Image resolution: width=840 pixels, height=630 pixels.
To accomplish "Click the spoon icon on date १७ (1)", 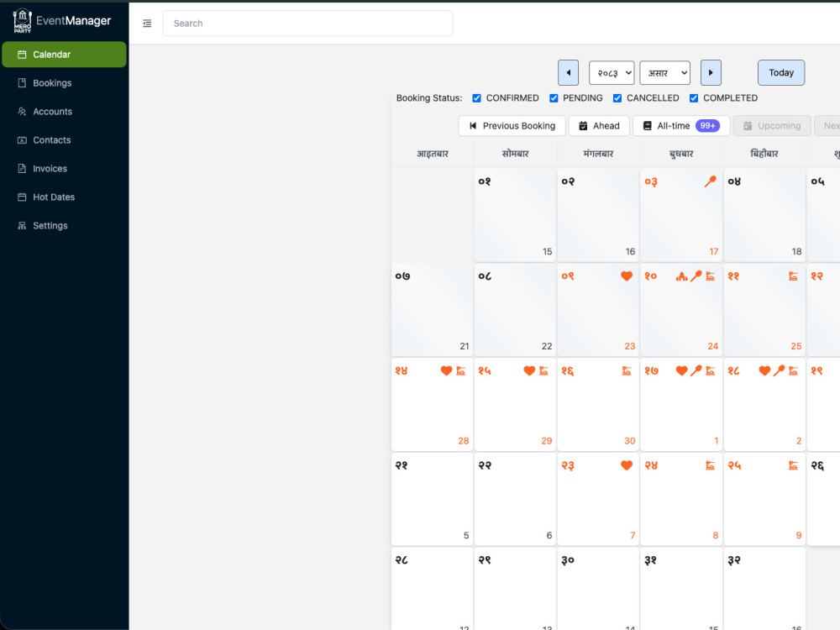I will (696, 370).
